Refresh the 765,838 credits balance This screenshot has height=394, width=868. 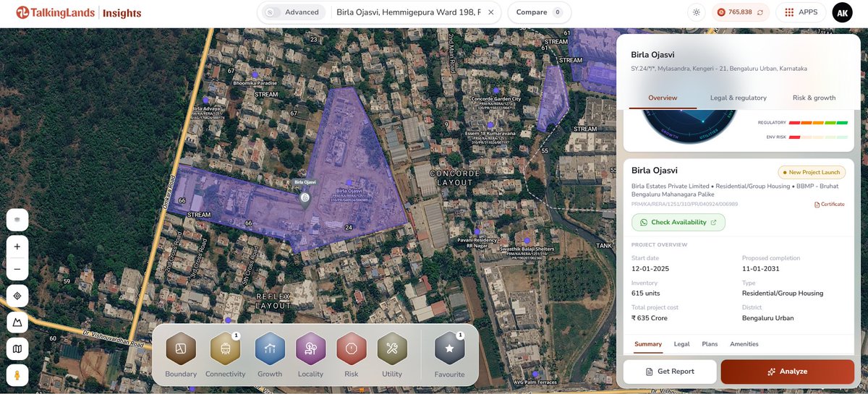pyautogui.click(x=760, y=12)
